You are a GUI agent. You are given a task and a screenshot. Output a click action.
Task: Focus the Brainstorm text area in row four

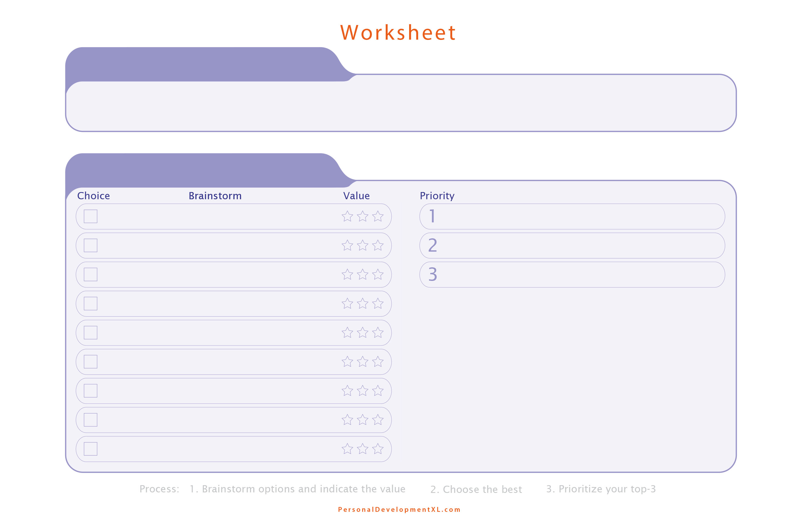[219, 304]
